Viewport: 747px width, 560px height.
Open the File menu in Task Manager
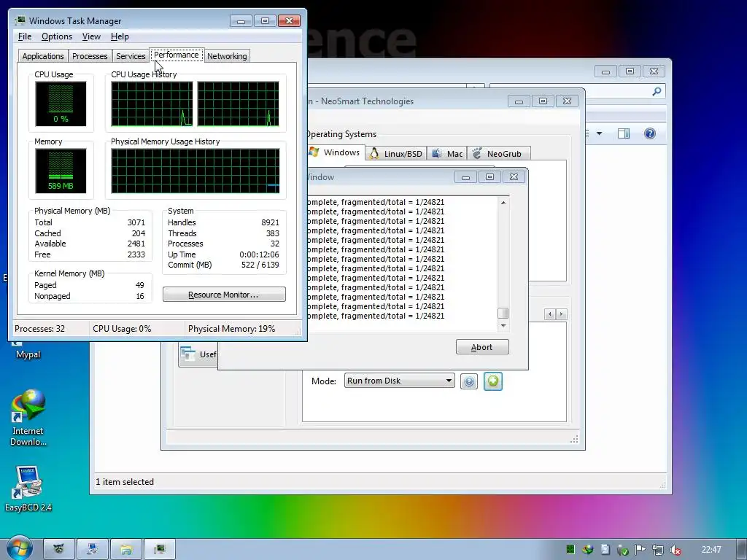pyautogui.click(x=25, y=36)
